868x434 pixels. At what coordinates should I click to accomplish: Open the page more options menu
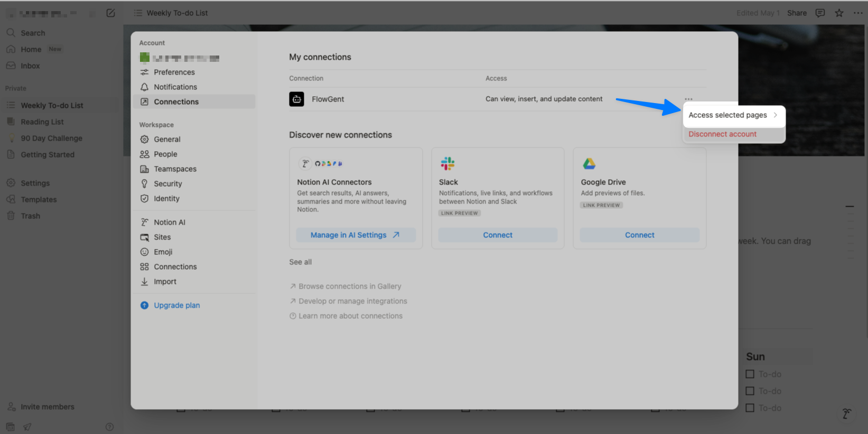(858, 13)
